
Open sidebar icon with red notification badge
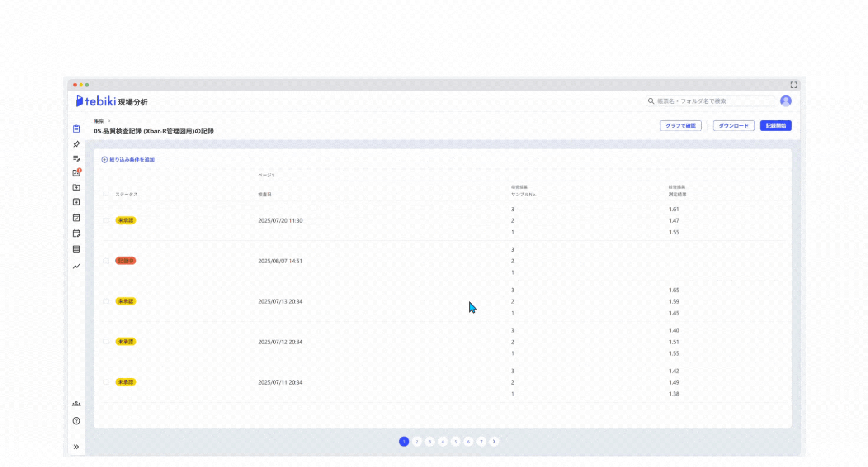[x=76, y=173]
